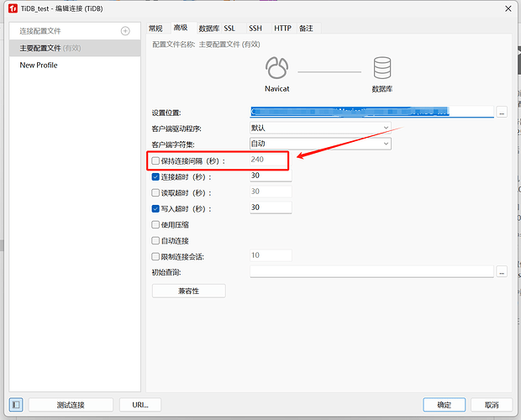Enable the 保持连接间隔 checkbox
Viewport: 521px width, 420px height.
point(155,161)
